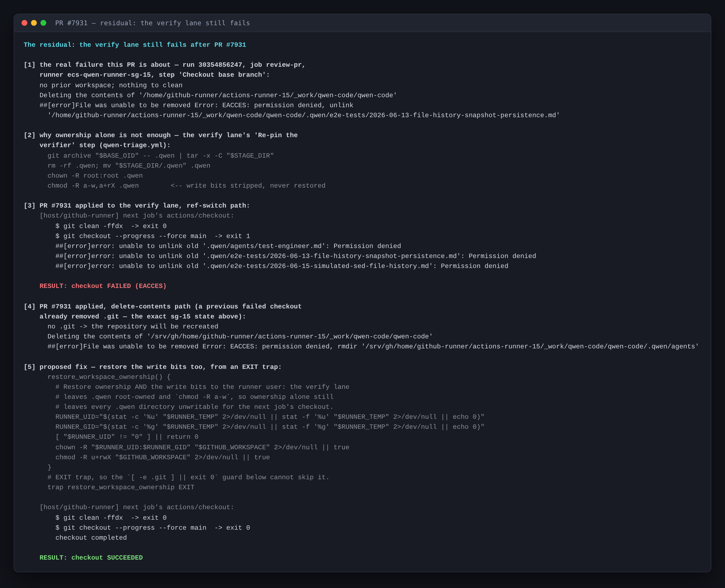Click the green 'RESULT: checkout SUCCEEDED' text
Viewport: 725px width, 588px height.
coord(91,558)
